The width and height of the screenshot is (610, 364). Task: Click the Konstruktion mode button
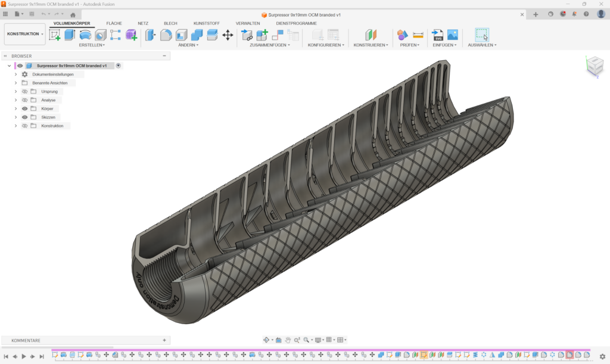[x=22, y=33]
